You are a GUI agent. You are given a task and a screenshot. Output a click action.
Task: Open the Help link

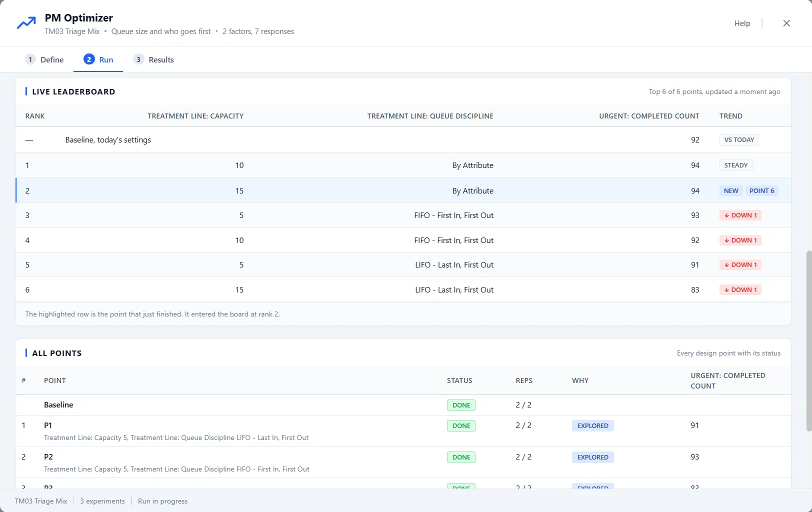[x=742, y=23]
